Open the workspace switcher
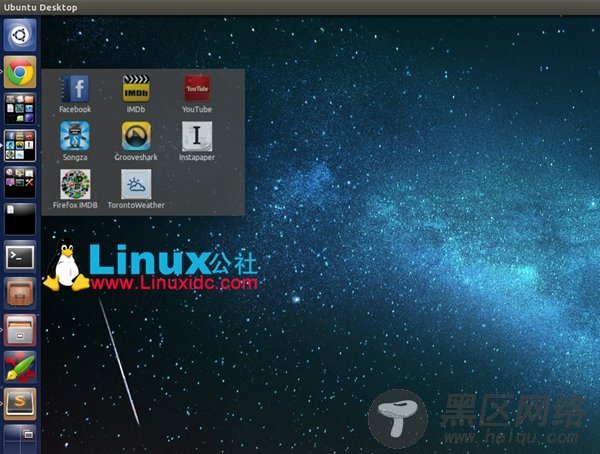This screenshot has height=454, width=600. click(x=20, y=439)
